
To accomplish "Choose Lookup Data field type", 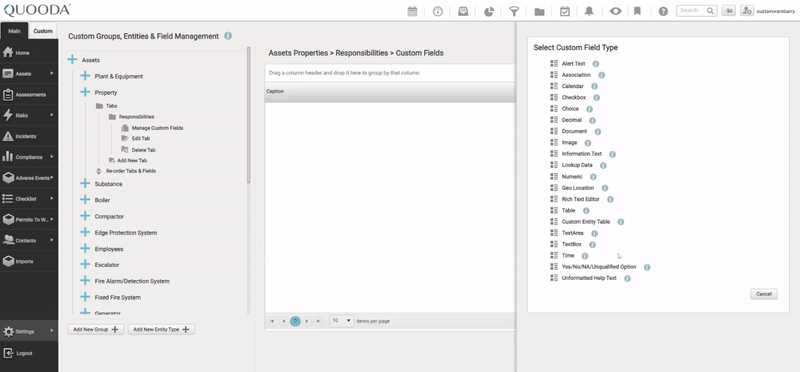I will click(x=577, y=165).
